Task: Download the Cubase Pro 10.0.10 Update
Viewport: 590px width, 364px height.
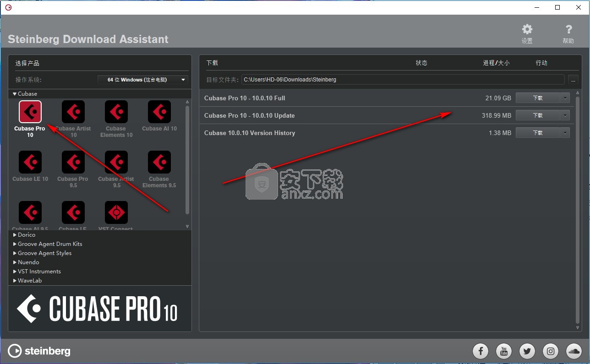Action: pos(537,115)
